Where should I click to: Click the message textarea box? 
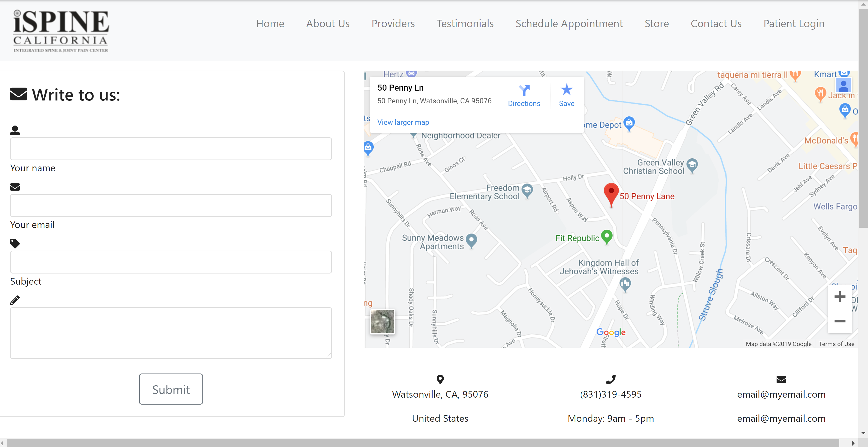point(171,333)
